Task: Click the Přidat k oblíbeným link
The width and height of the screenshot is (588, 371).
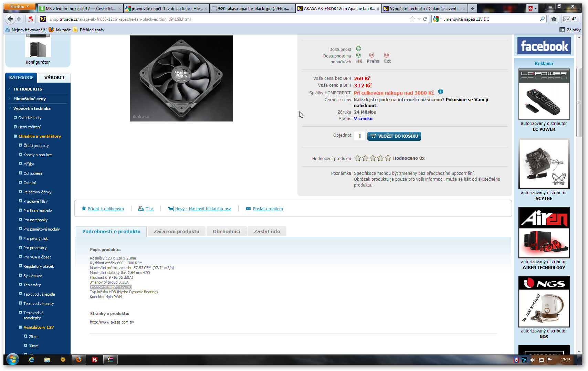Action: (x=106, y=209)
